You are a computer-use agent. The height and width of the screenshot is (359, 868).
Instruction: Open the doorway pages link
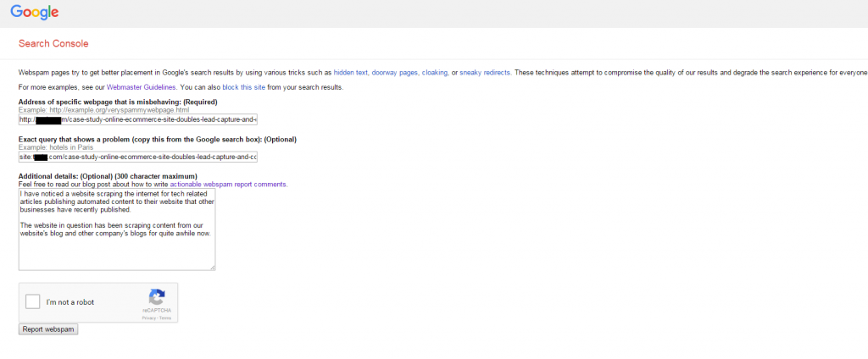click(395, 73)
